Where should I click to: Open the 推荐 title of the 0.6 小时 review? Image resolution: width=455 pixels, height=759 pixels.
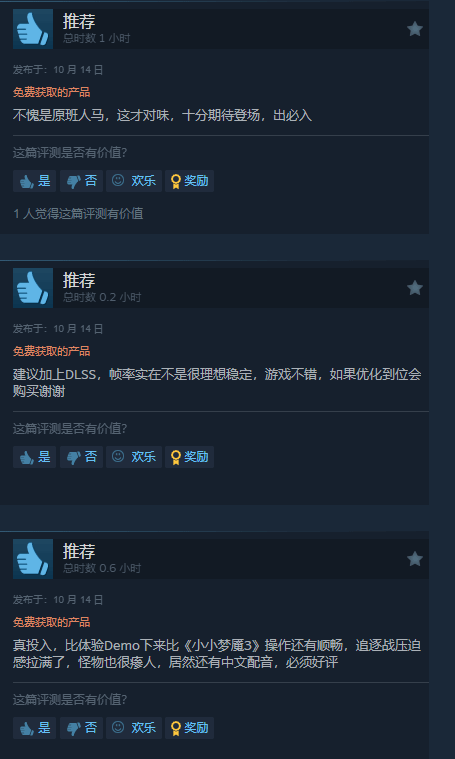point(79,551)
